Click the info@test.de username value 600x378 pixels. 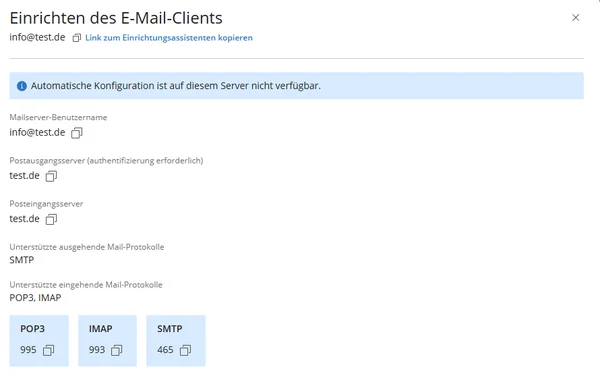(x=38, y=132)
